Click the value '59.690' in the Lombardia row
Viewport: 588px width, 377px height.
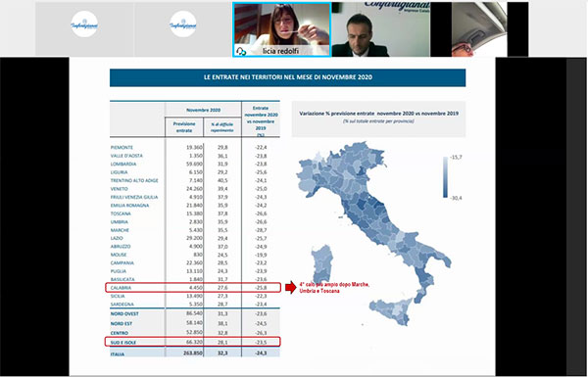pyautogui.click(x=194, y=164)
